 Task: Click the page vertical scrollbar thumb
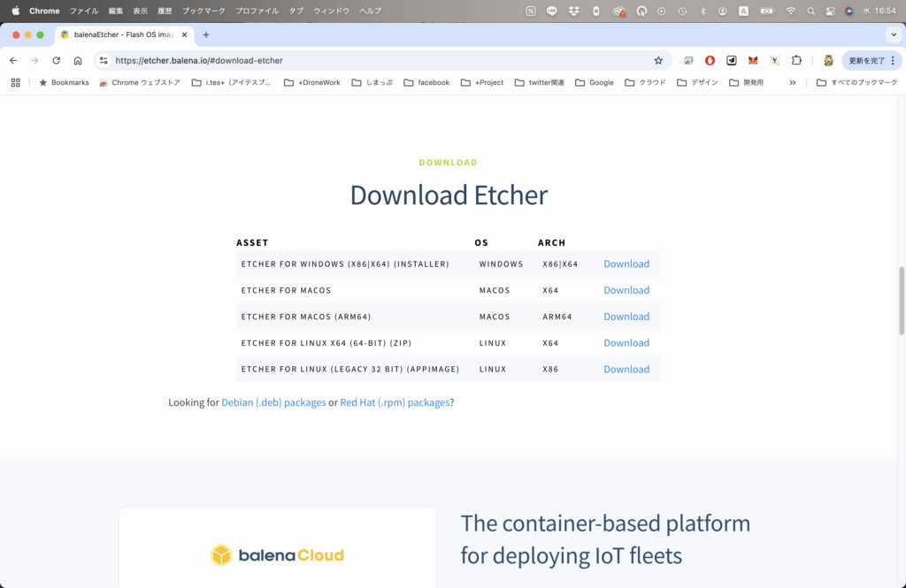pyautogui.click(x=901, y=301)
